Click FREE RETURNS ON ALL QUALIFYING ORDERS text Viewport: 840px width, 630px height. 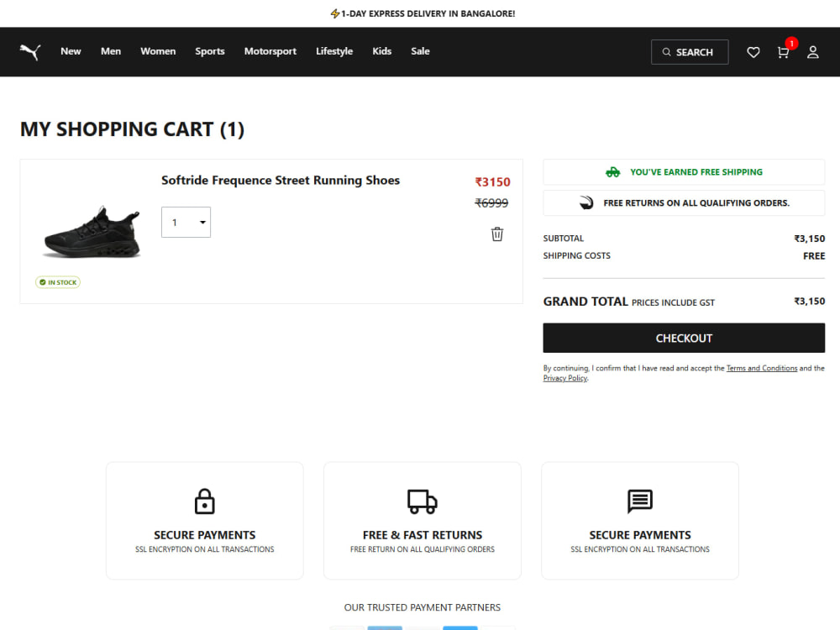696,203
